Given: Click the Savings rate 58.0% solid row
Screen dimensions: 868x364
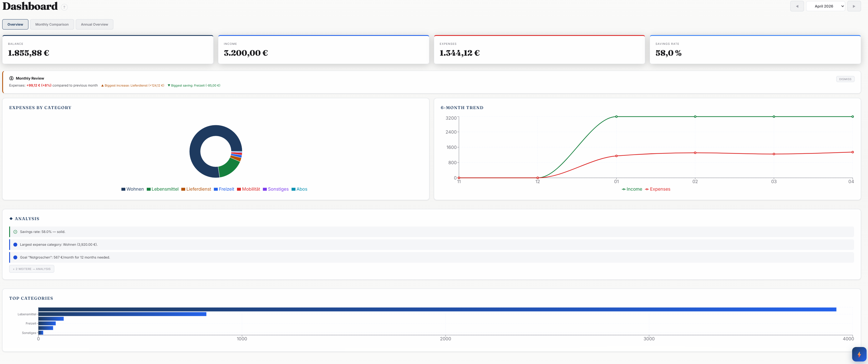Looking at the screenshot, I should point(432,232).
